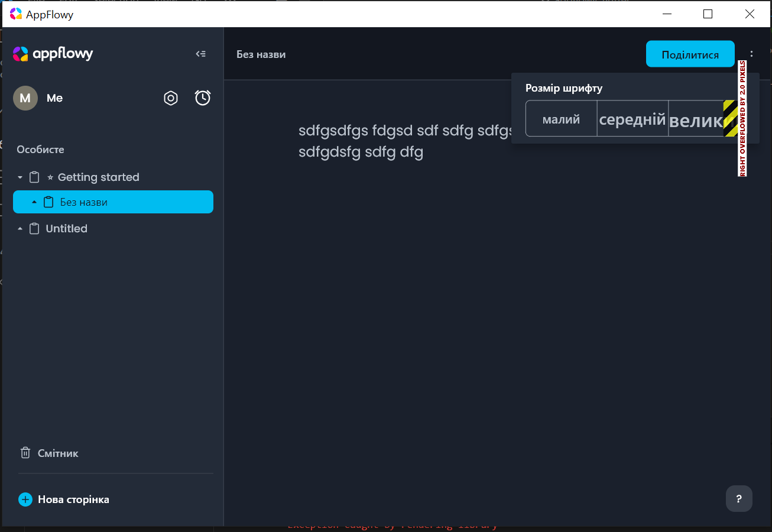The image size is (772, 532).
Task: Click the plus icon next to Нова сторінка
Action: tap(25, 499)
